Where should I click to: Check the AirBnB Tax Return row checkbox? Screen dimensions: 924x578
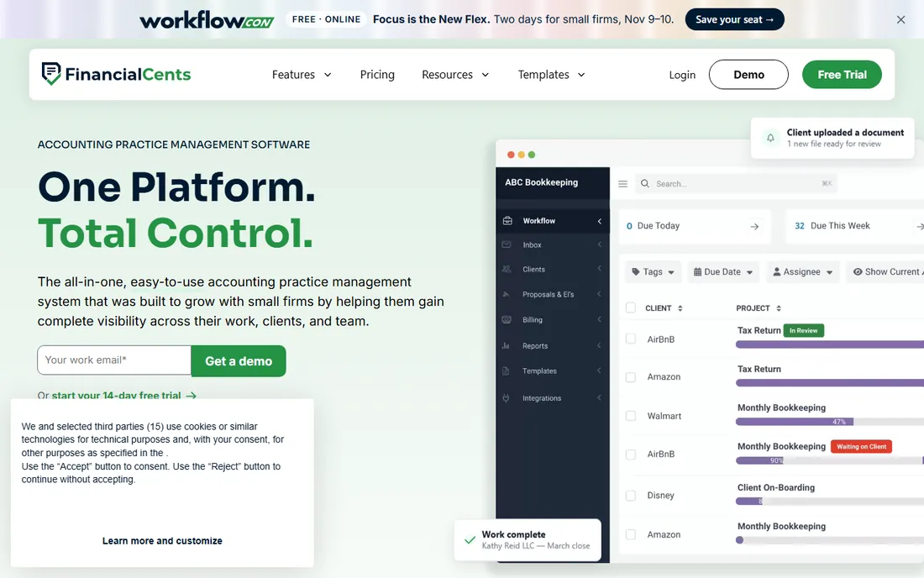(631, 339)
